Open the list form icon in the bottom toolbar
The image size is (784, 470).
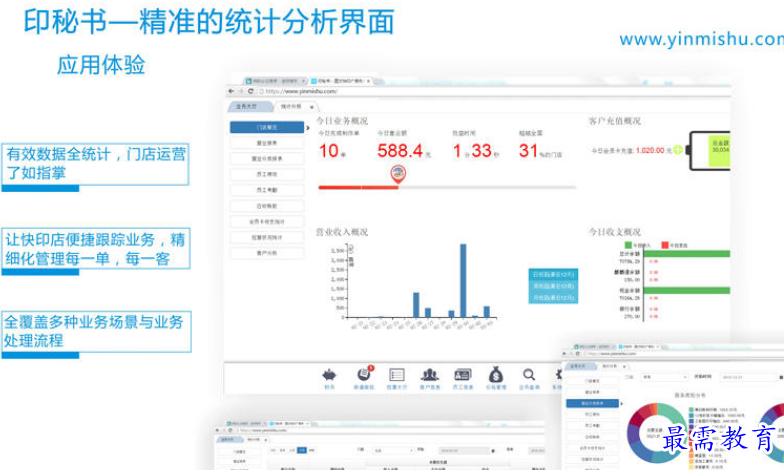[x=396, y=375]
